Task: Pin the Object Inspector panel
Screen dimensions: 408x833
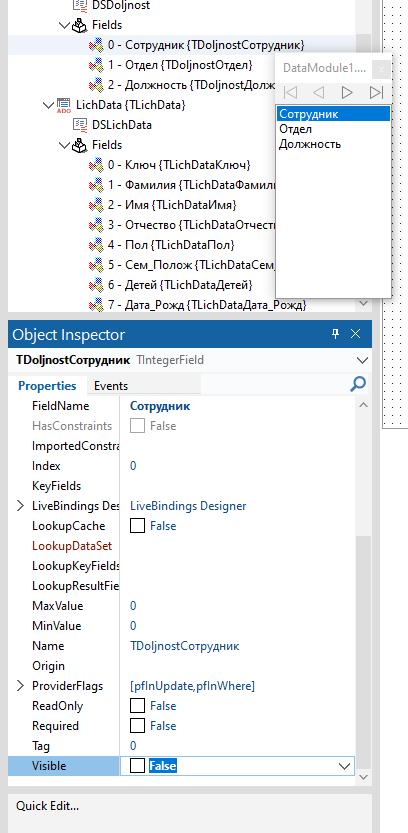Action: 335,334
